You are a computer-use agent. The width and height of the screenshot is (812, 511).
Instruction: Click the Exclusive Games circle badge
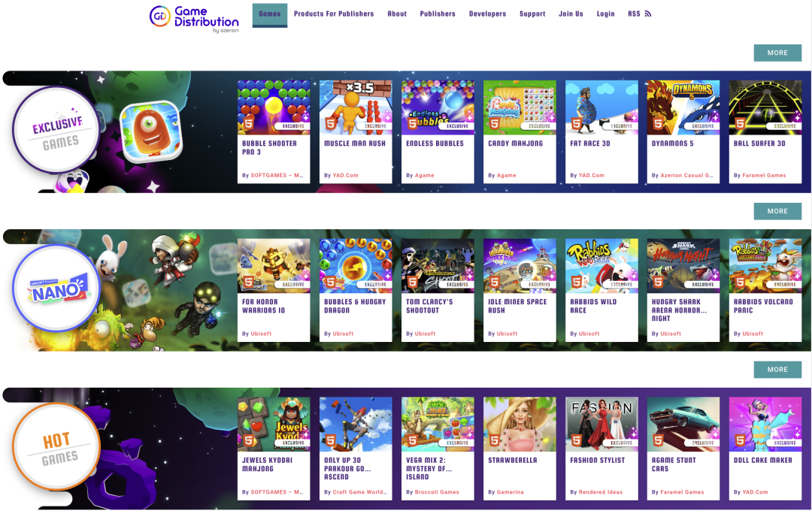point(56,130)
